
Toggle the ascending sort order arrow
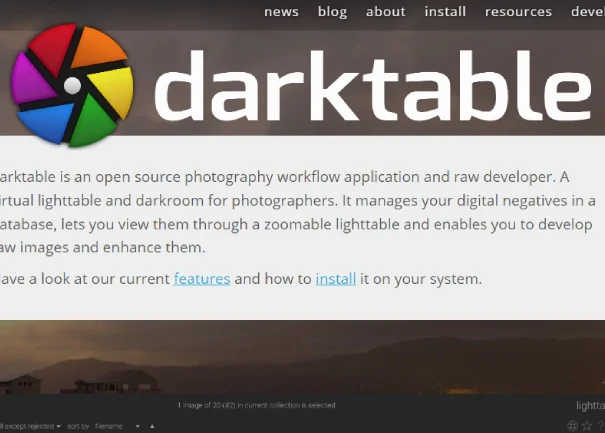(x=152, y=426)
